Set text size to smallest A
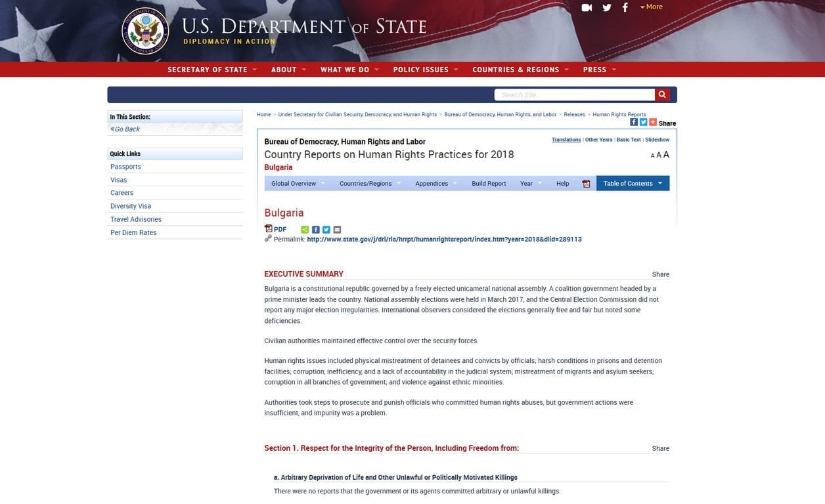The image size is (825, 504). [652, 156]
